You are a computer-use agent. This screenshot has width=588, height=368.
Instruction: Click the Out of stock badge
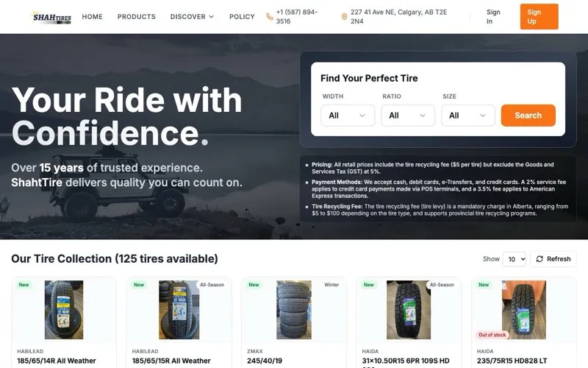(x=492, y=335)
